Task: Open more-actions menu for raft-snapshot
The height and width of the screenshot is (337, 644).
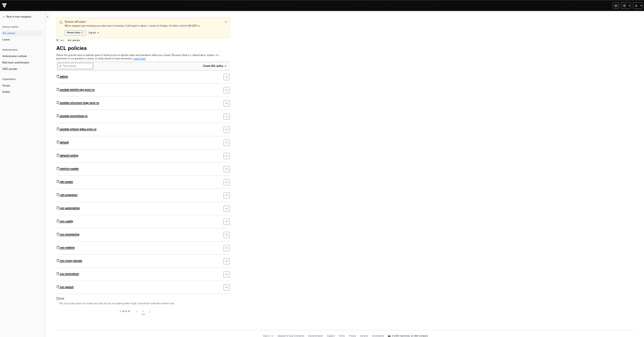Action: click(227, 195)
